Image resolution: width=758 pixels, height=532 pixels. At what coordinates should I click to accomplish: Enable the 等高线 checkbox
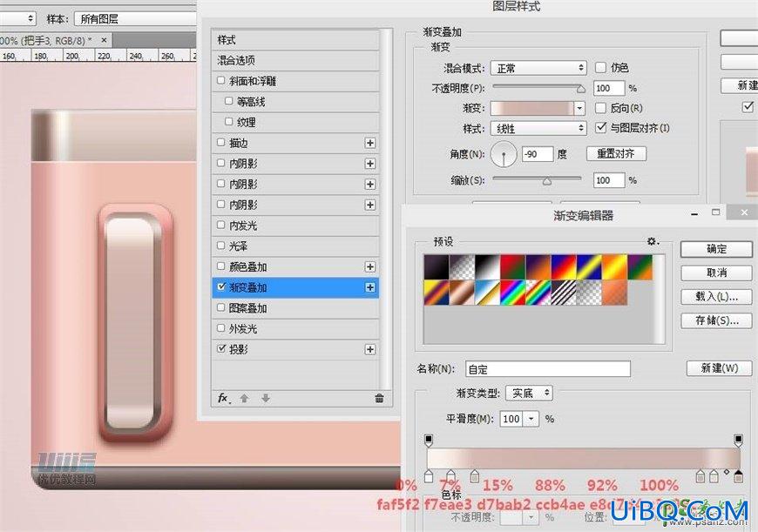point(228,101)
